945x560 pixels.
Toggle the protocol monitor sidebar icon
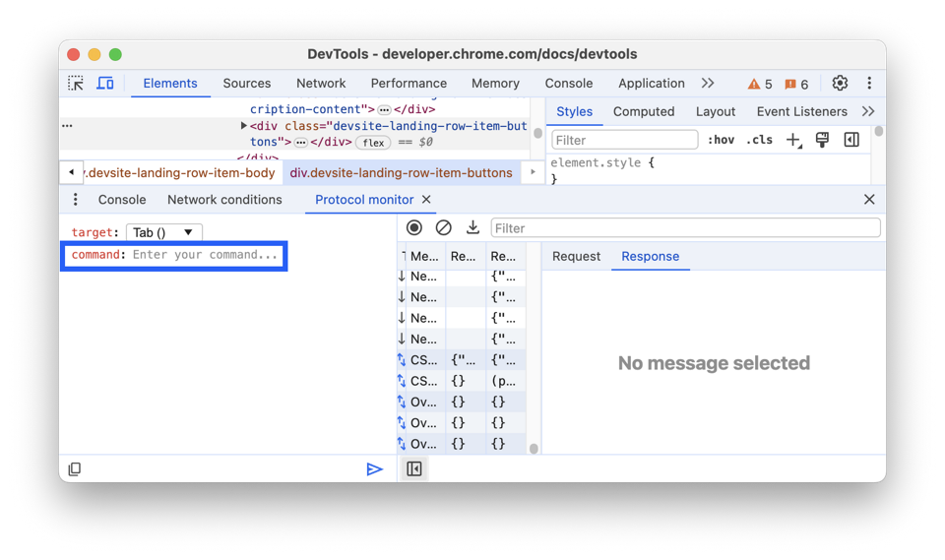[414, 469]
